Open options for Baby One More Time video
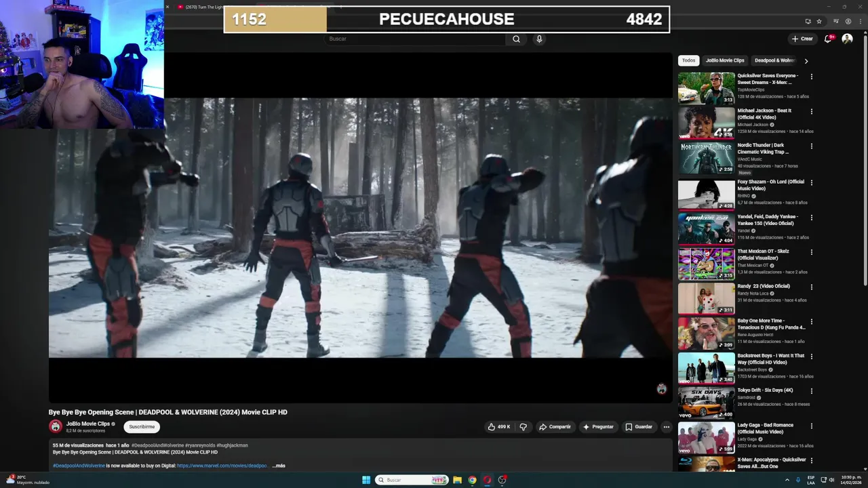The width and height of the screenshot is (868, 488). pyautogui.click(x=812, y=321)
